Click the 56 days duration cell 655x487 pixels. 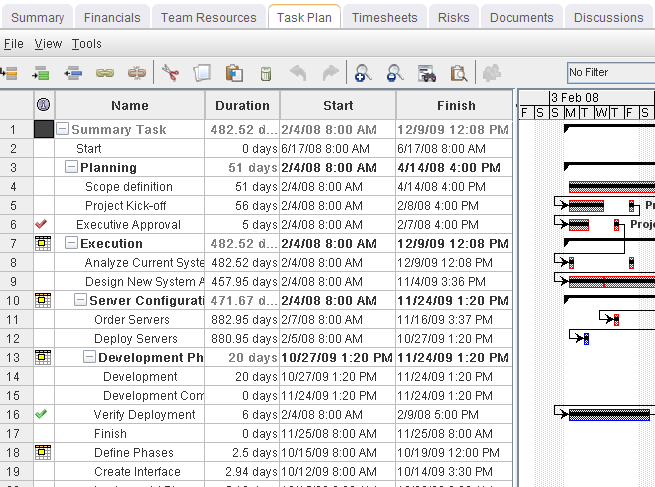click(242, 205)
